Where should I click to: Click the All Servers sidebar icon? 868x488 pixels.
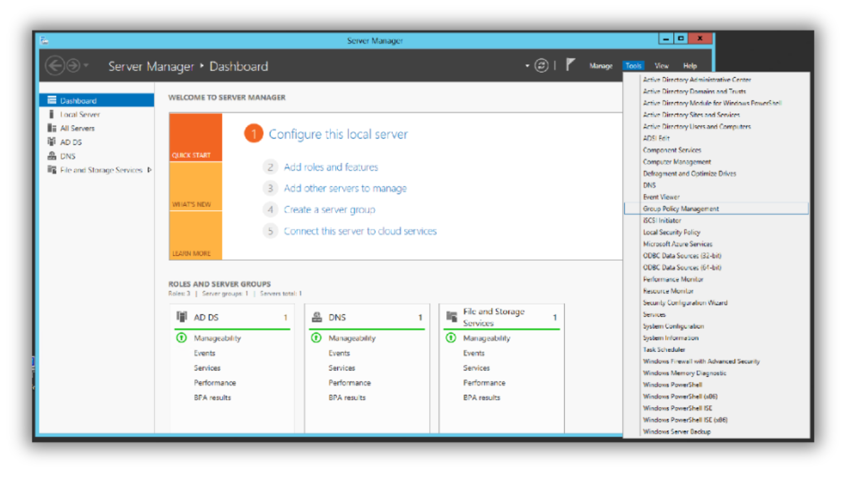[52, 128]
